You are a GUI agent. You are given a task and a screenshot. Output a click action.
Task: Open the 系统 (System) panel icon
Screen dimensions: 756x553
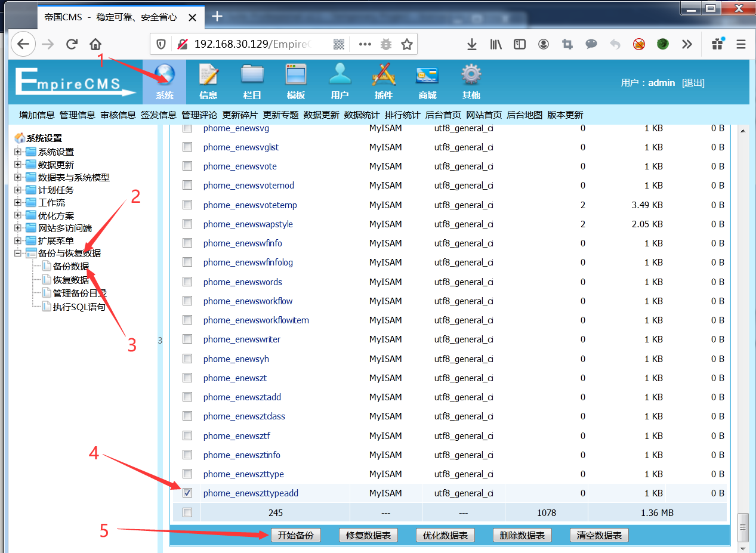click(164, 81)
